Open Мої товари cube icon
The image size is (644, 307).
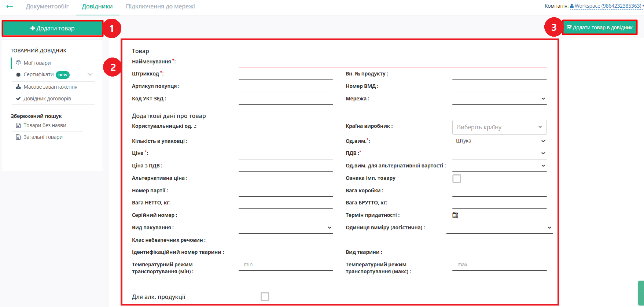pos(18,63)
